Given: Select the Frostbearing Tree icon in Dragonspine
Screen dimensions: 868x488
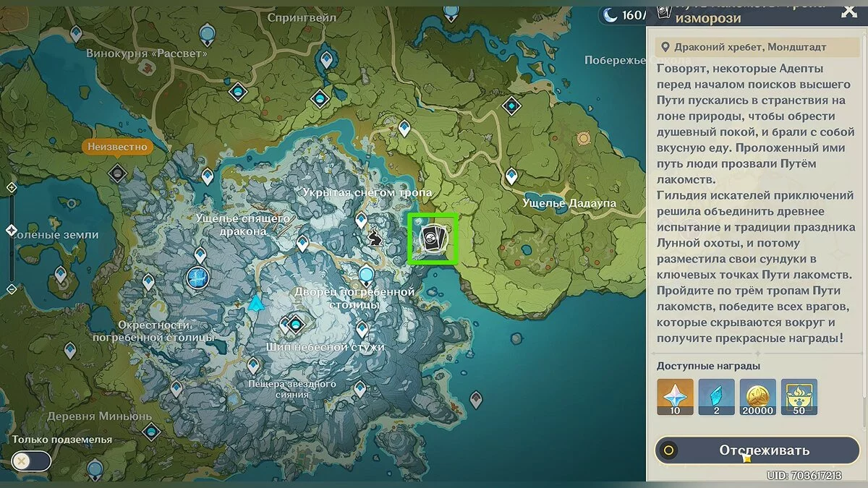Looking at the screenshot, I should click(197, 277).
